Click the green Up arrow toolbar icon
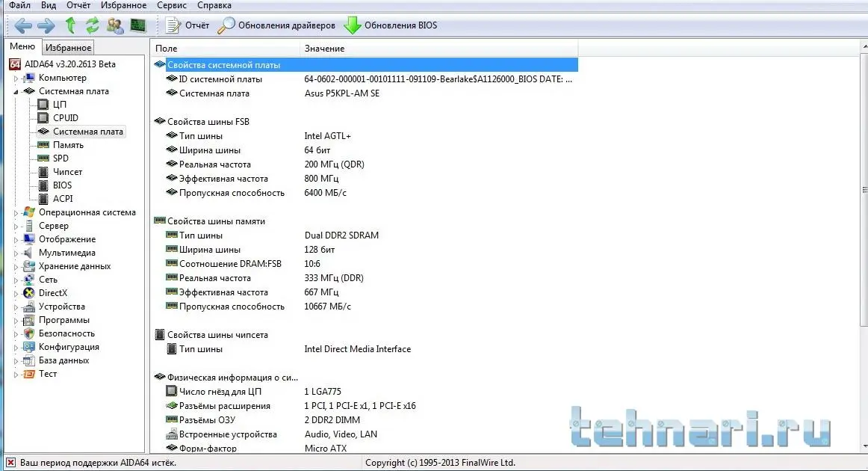Image resolution: width=868 pixels, height=471 pixels. point(70,25)
